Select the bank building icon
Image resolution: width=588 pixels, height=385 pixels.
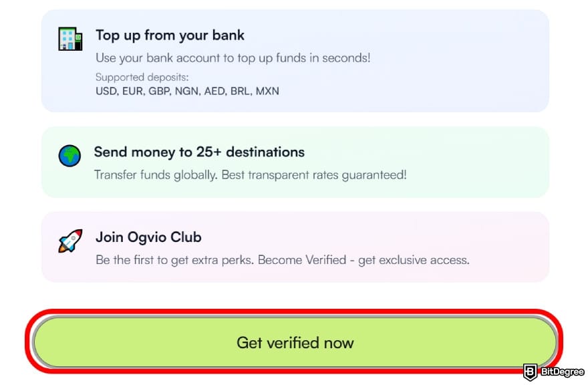69,39
